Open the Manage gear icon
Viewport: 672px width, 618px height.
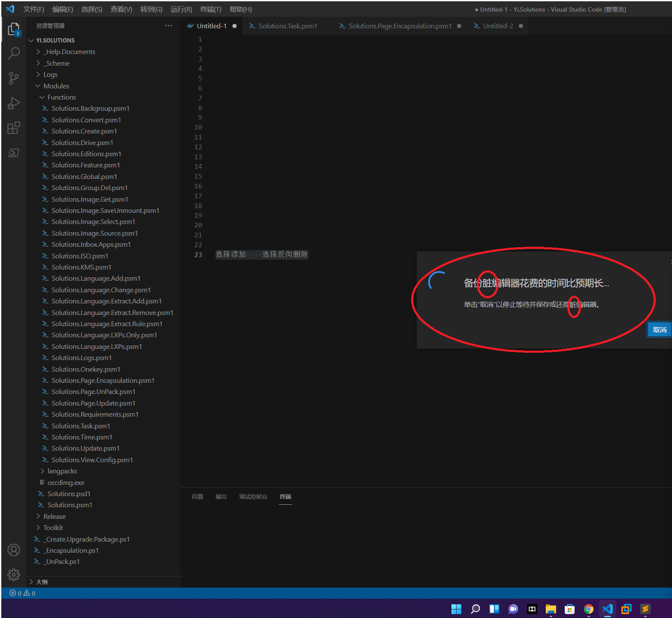point(14,574)
